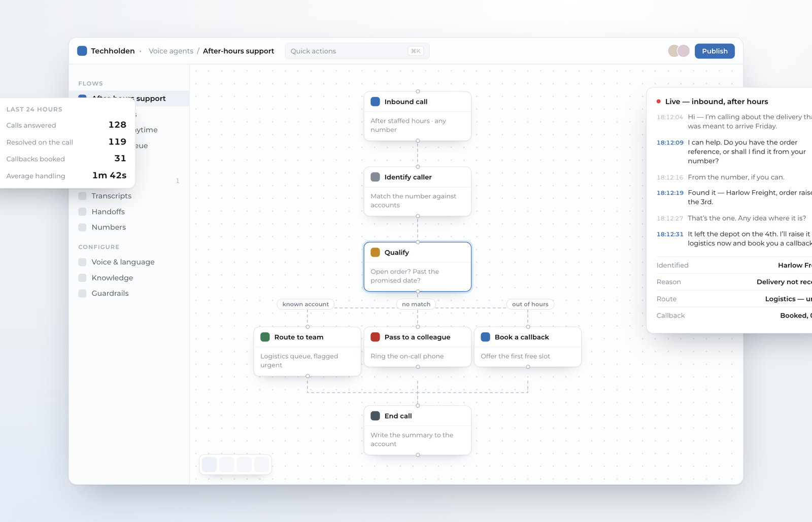The image size is (812, 522).
Task: Click the output port under End call node
Action: (x=418, y=455)
